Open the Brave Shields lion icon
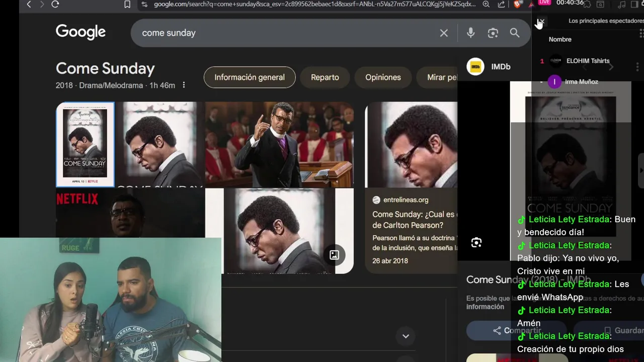 click(517, 4)
